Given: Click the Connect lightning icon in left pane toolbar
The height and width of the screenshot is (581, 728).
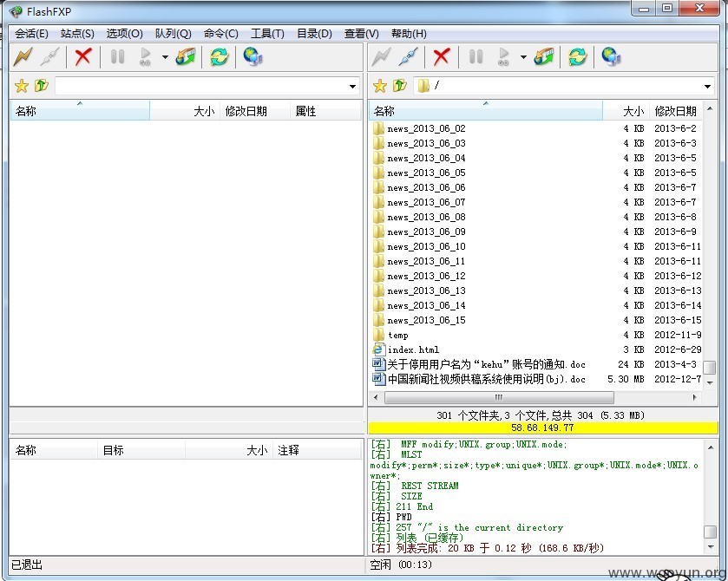Looking at the screenshot, I should point(23,57).
